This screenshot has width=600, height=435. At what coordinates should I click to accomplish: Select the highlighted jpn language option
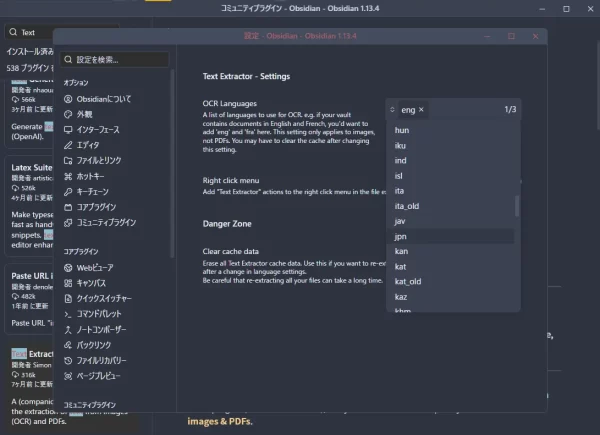point(450,236)
